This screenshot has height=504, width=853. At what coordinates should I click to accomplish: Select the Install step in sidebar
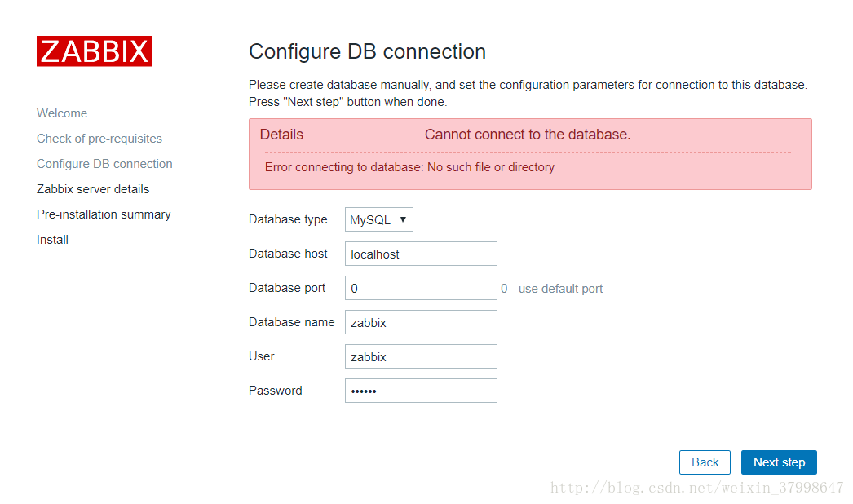pyautogui.click(x=53, y=240)
